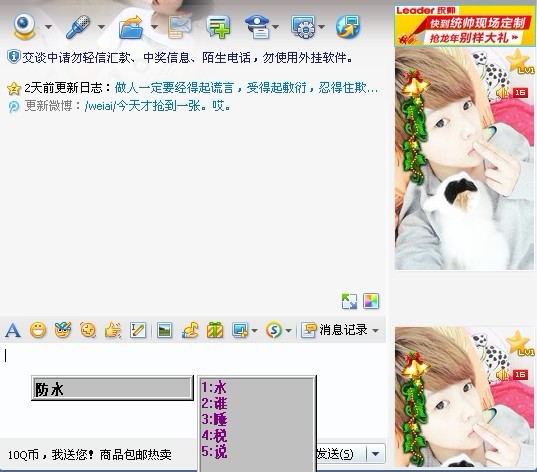Open the 2天前更新日志 diary link
Screen dimensions: 537x472
click(246, 88)
